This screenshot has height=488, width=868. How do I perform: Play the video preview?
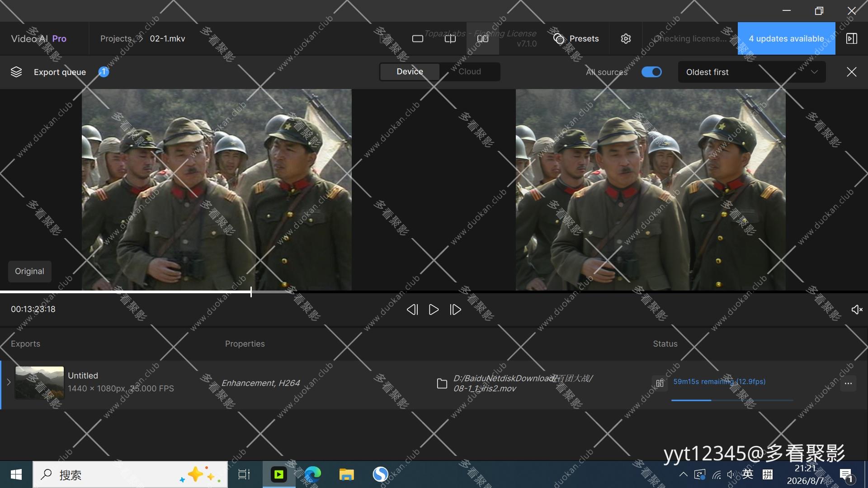coord(434,310)
